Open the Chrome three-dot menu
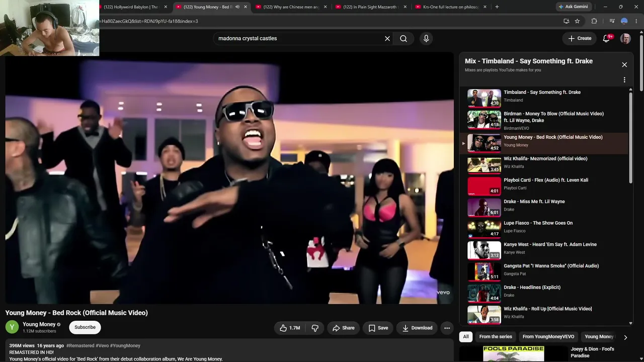Image resolution: width=644 pixels, height=362 pixels. click(x=636, y=21)
